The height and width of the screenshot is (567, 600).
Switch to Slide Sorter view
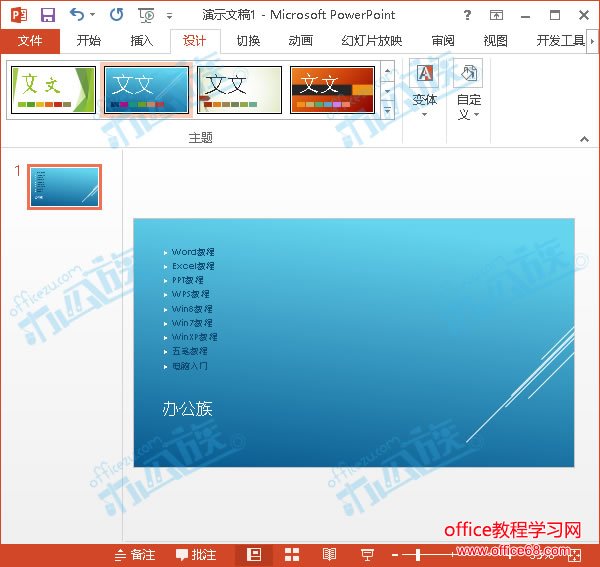click(x=292, y=555)
